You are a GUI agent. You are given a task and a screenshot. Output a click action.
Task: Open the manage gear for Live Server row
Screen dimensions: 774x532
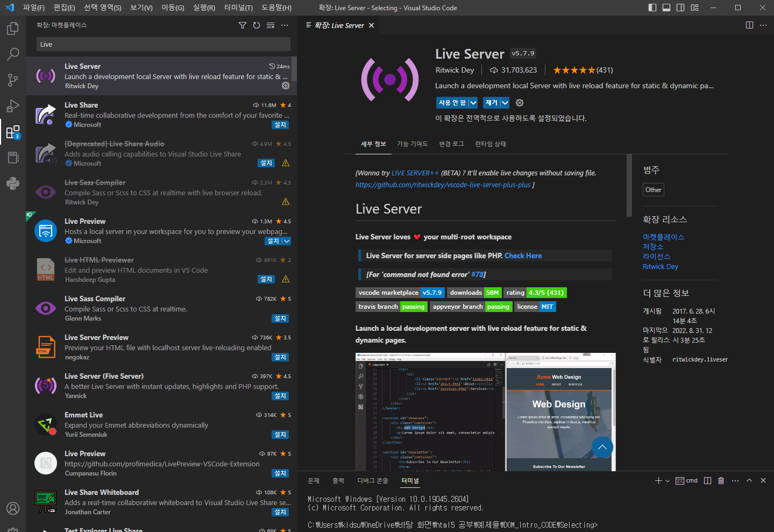tap(286, 86)
